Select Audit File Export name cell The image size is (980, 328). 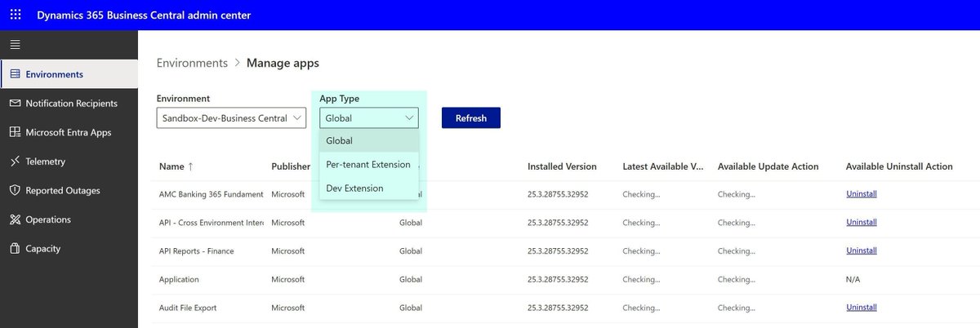coord(188,308)
